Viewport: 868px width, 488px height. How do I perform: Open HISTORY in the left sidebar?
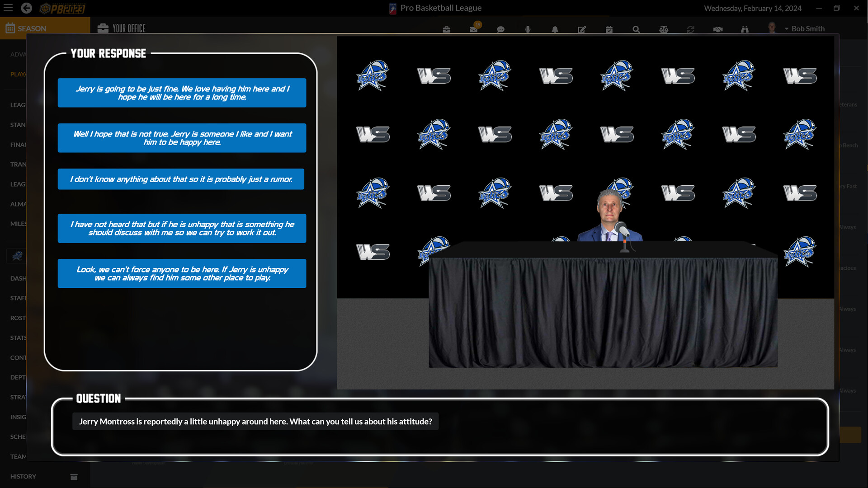(23, 476)
